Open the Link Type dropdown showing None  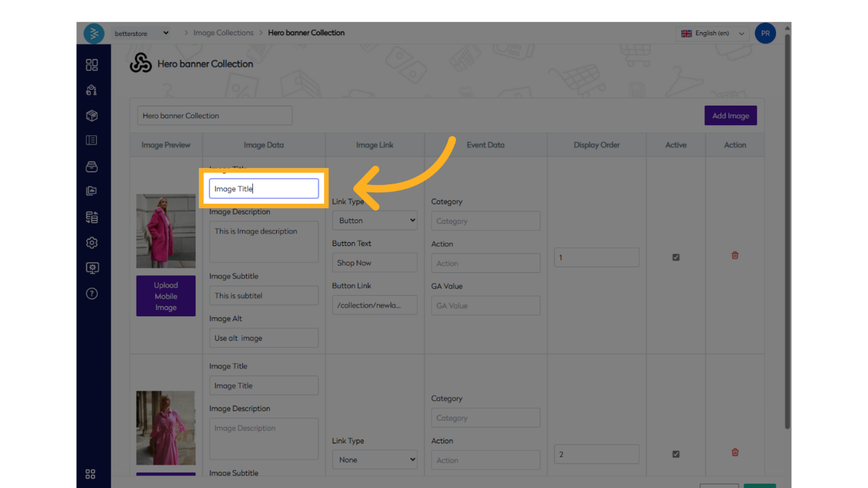pos(375,460)
